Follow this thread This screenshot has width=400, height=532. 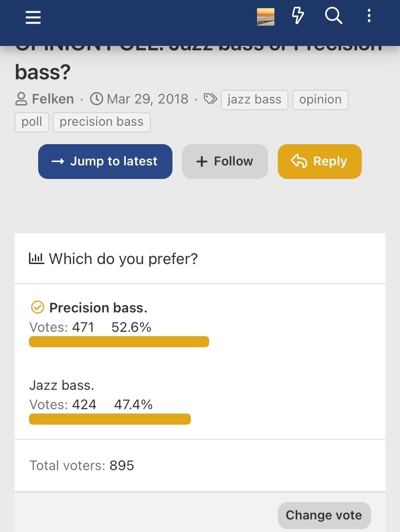225,162
